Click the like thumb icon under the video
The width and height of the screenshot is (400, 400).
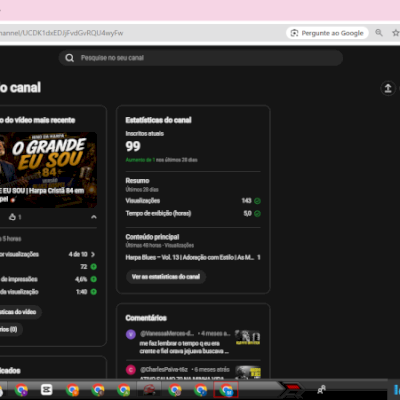pos(12,217)
